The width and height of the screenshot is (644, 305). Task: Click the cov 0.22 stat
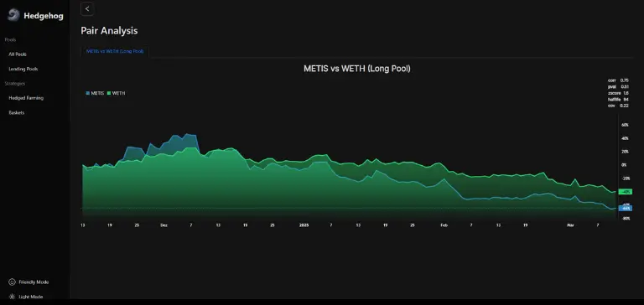coord(618,106)
